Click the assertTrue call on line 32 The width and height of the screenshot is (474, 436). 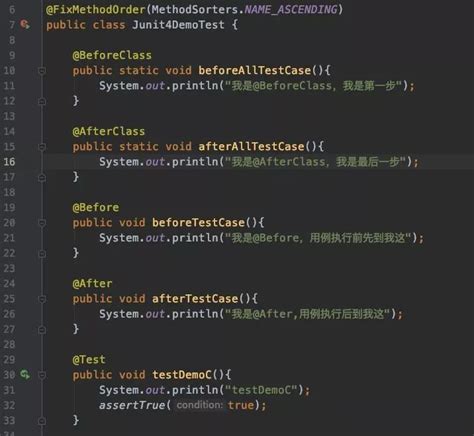pos(132,405)
